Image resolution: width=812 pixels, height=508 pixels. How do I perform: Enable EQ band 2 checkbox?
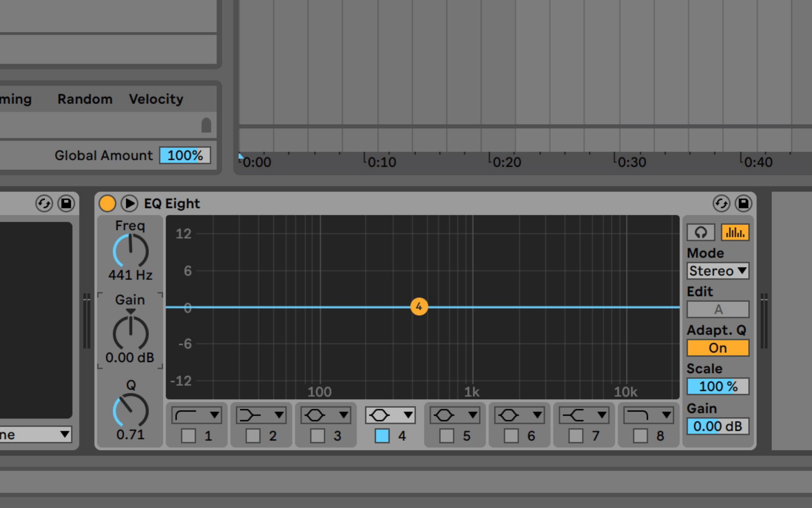[x=253, y=436]
